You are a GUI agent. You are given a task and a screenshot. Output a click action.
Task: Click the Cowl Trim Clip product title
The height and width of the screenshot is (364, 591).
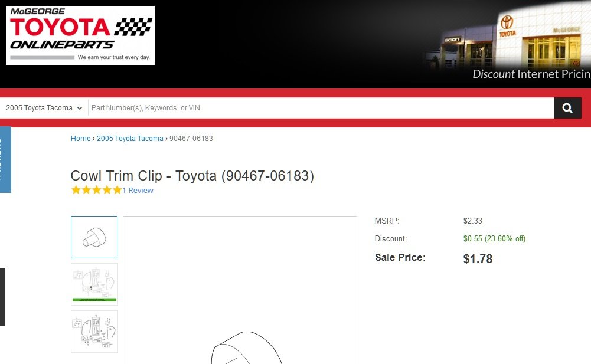pyautogui.click(x=192, y=176)
